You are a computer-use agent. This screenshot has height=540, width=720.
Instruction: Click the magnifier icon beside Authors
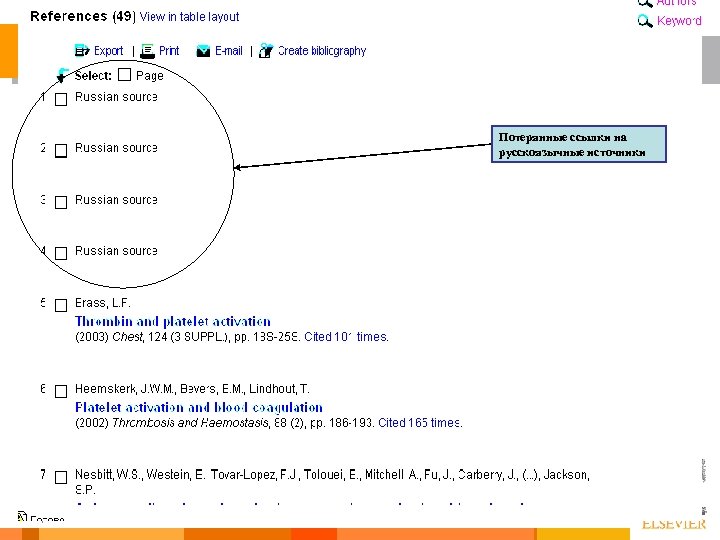click(x=645, y=3)
